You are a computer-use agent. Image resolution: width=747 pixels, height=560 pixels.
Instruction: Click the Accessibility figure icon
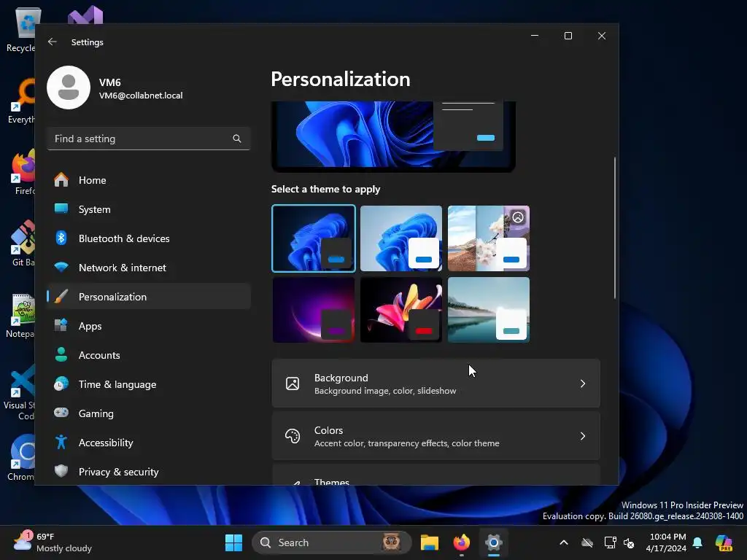coord(61,442)
